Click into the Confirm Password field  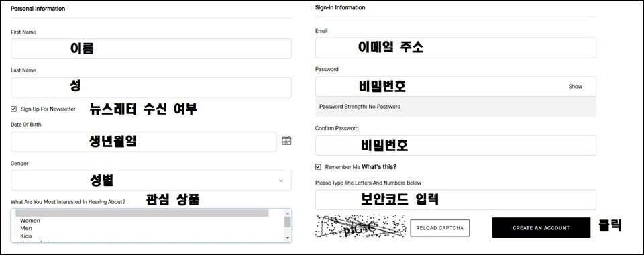tap(455, 146)
